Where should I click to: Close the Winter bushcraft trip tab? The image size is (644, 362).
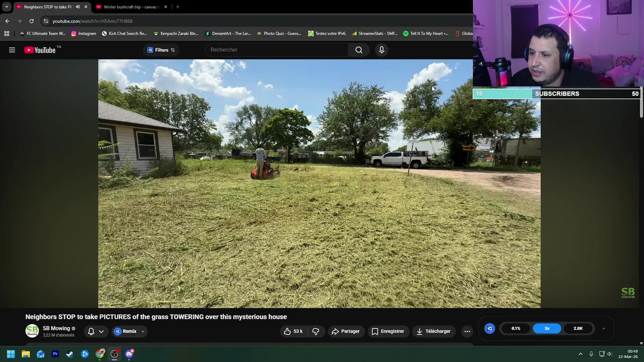tap(166, 7)
